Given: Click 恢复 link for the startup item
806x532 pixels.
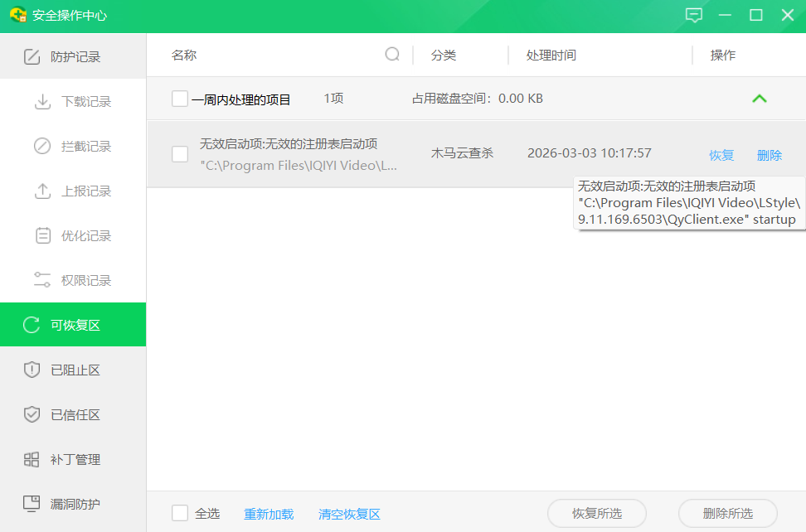Looking at the screenshot, I should tap(721, 155).
